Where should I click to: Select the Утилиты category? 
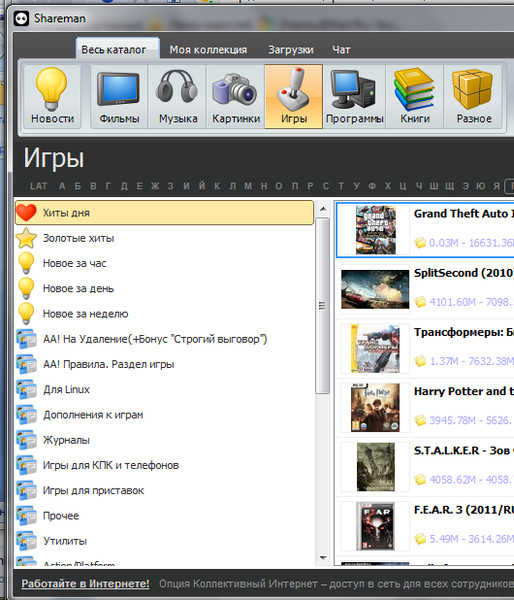coord(165,541)
